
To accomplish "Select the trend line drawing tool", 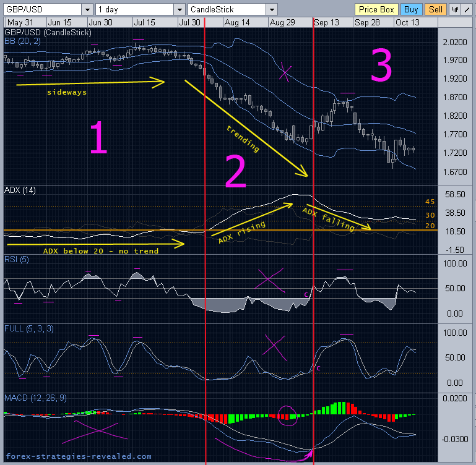I will point(466,9).
